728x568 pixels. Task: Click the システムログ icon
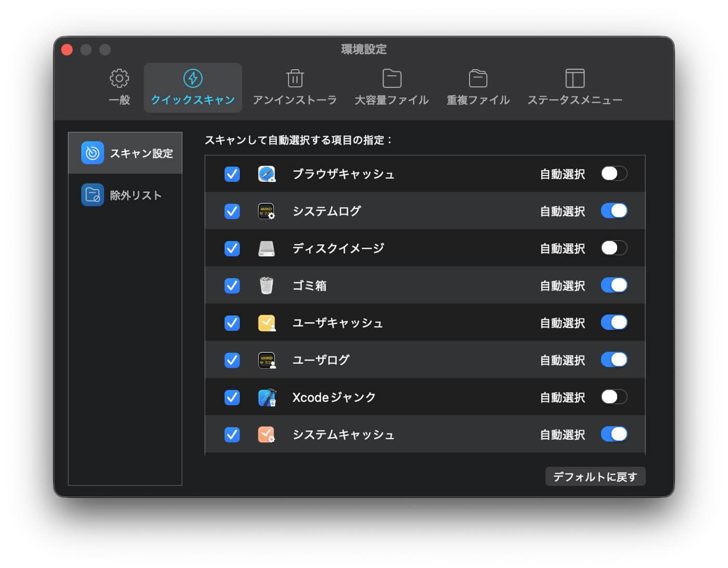point(266,211)
